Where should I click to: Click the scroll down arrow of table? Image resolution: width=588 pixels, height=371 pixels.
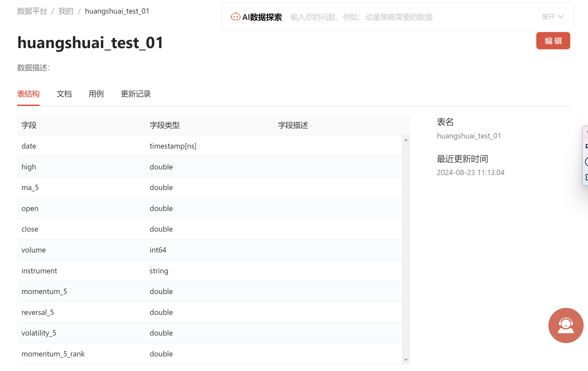click(x=406, y=360)
